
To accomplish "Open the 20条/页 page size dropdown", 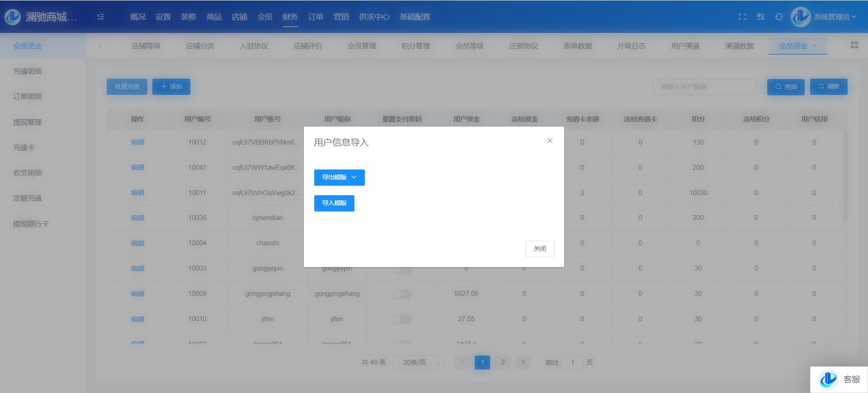I will [x=419, y=363].
